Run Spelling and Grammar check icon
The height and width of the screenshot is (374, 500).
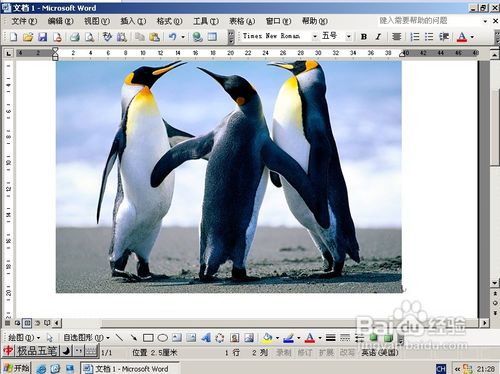tap(107, 37)
